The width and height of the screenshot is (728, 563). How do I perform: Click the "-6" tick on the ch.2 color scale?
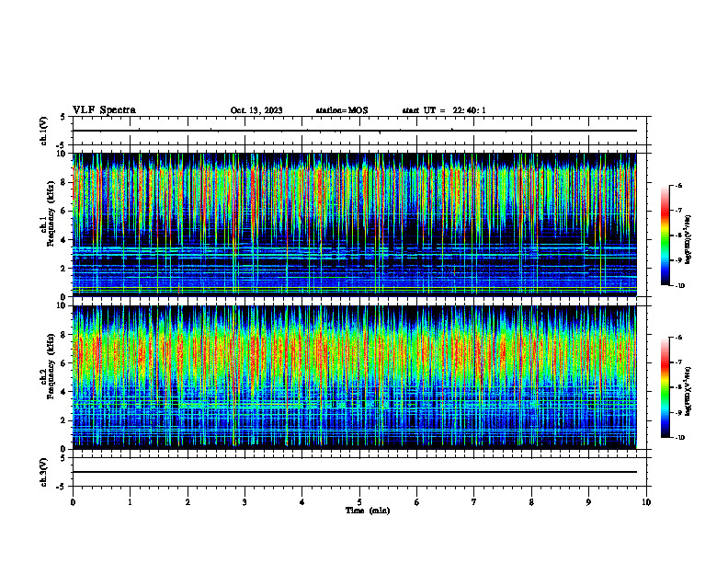678,338
